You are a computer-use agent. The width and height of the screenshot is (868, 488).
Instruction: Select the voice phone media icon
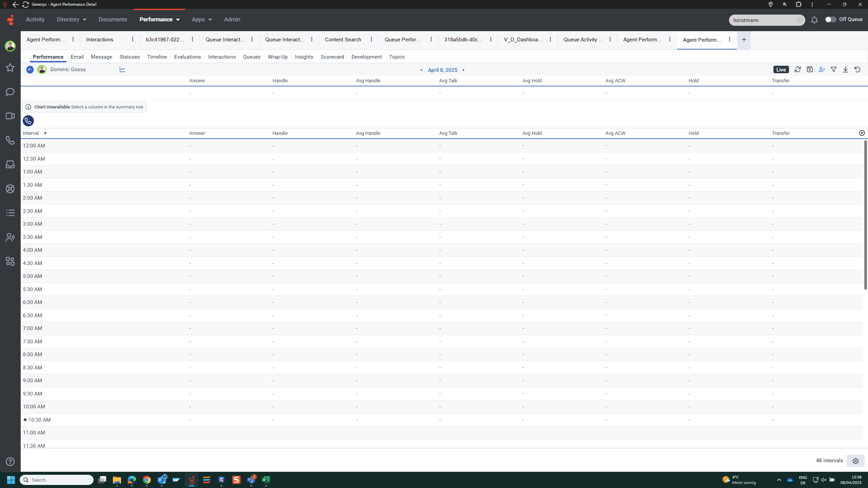pos(28,121)
